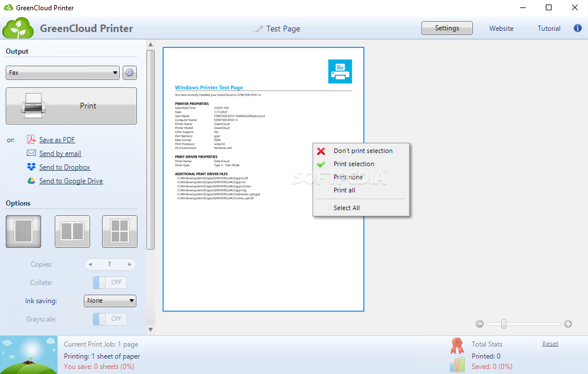This screenshot has width=588, height=374.
Task: Open the Fax output dropdown
Action: (63, 73)
